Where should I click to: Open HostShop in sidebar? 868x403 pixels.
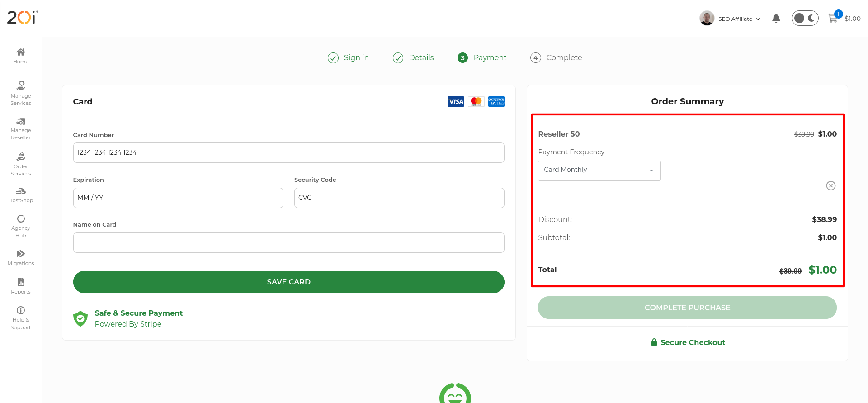(x=21, y=195)
